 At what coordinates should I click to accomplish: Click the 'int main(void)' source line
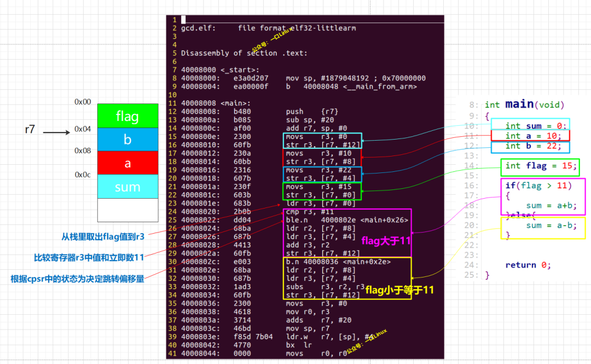(x=525, y=105)
